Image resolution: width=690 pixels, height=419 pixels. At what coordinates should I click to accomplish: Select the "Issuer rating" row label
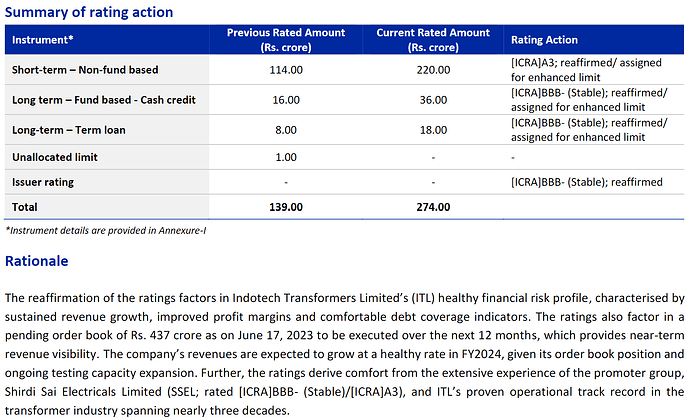click(x=43, y=182)
